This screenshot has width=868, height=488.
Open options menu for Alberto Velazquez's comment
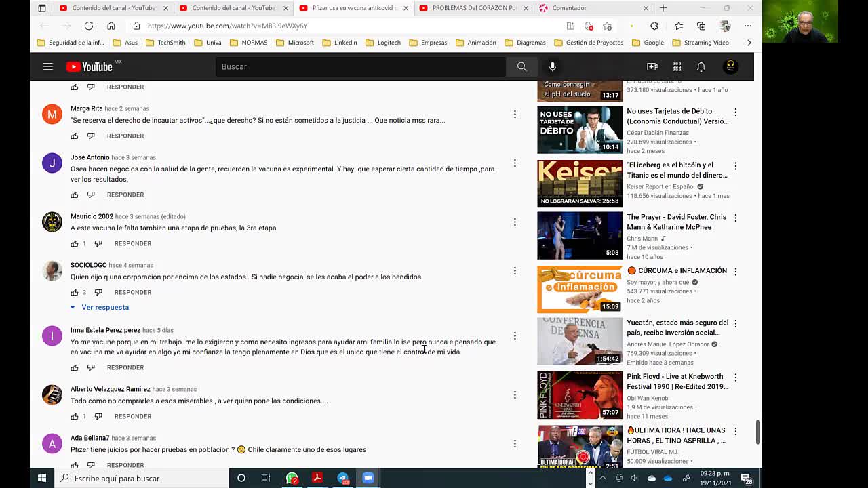515,394
